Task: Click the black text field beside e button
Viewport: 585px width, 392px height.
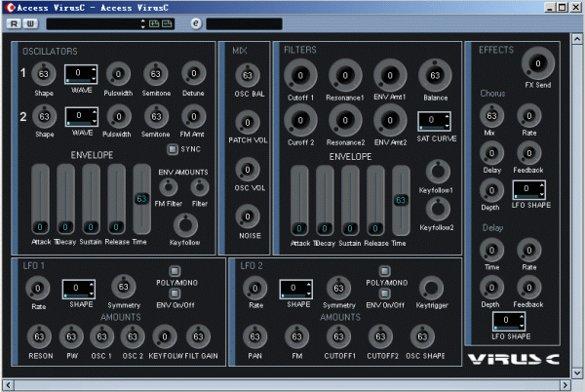Action: coord(245,23)
